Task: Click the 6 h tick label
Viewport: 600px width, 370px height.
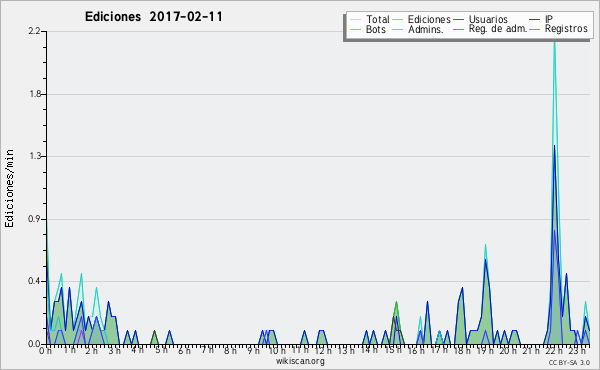Action: (x=184, y=350)
